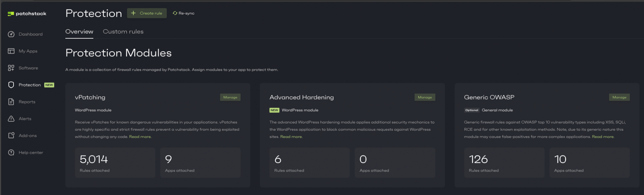The width and height of the screenshot is (644, 195).
Task: Click the 0 Apps attached stat
Action: pyautogui.click(x=395, y=163)
